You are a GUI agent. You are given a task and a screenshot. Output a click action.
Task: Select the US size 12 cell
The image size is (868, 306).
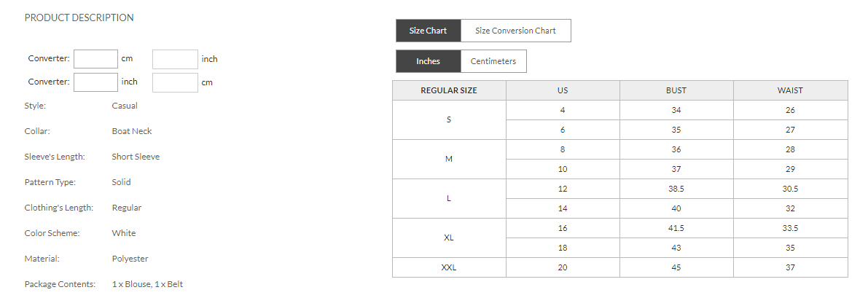563,189
